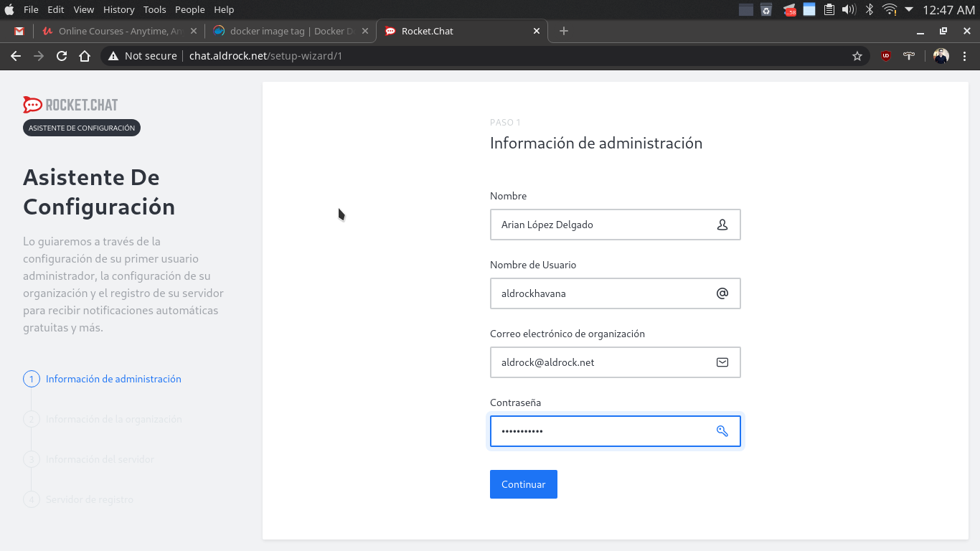
Task: Click the dark window tray icon
Action: [x=746, y=9]
